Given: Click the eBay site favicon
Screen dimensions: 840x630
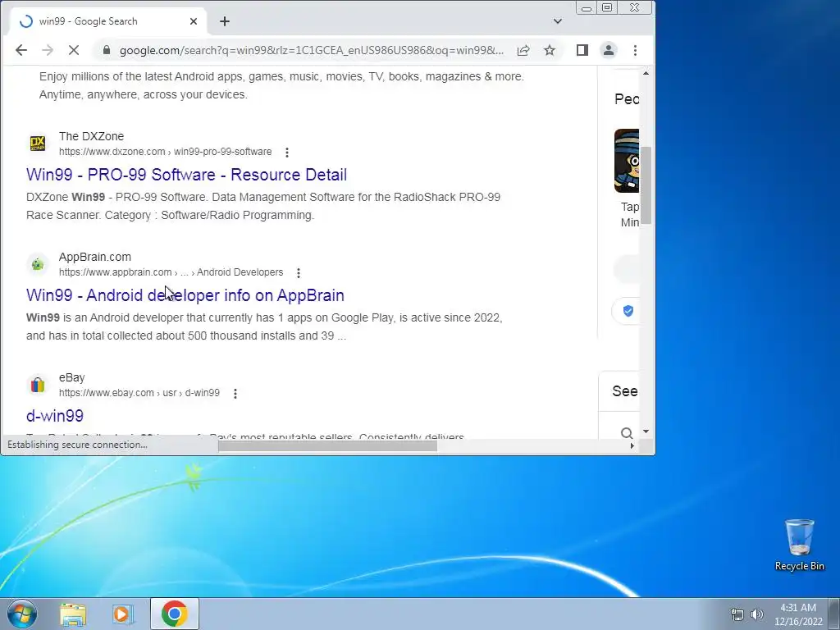Looking at the screenshot, I should point(38,385).
